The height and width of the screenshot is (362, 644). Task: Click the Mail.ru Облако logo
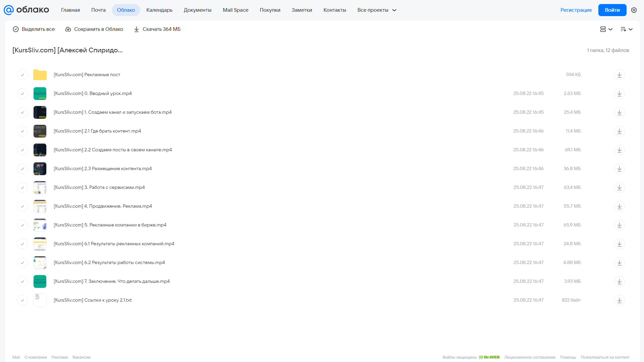coord(26,10)
